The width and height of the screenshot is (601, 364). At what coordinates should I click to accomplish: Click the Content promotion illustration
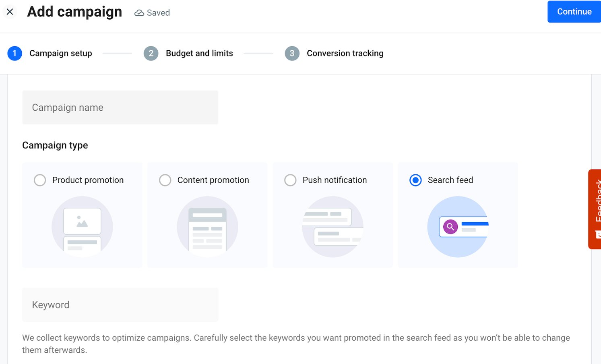pyautogui.click(x=207, y=227)
